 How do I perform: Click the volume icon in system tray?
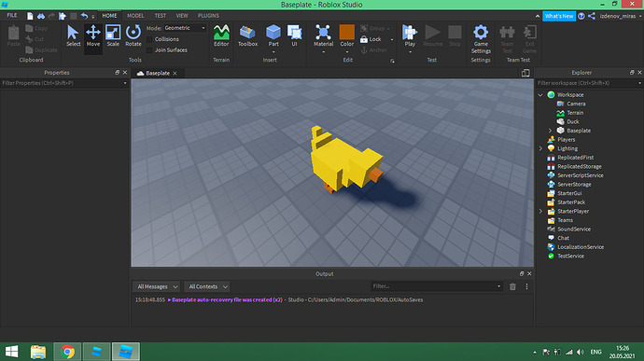[x=581, y=352]
